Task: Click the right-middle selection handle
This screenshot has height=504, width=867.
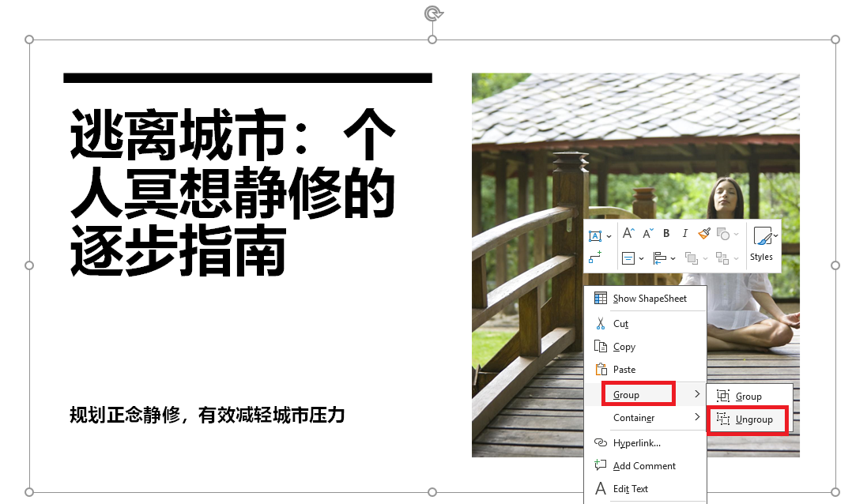Action: pyautogui.click(x=835, y=265)
